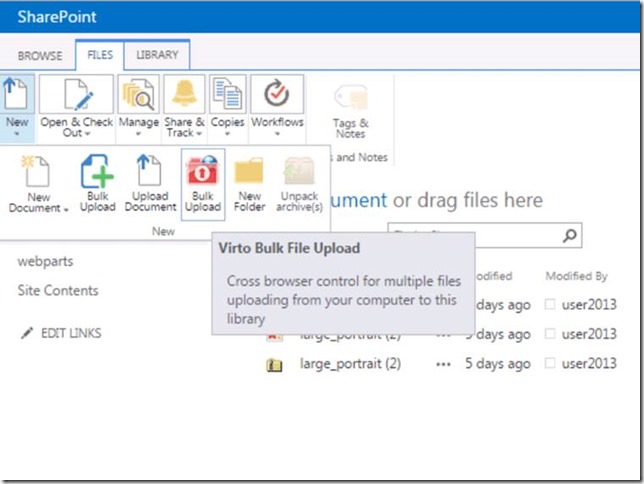This screenshot has height=484, width=644.
Task: Switch to the BROWSE tab
Action: [x=40, y=56]
